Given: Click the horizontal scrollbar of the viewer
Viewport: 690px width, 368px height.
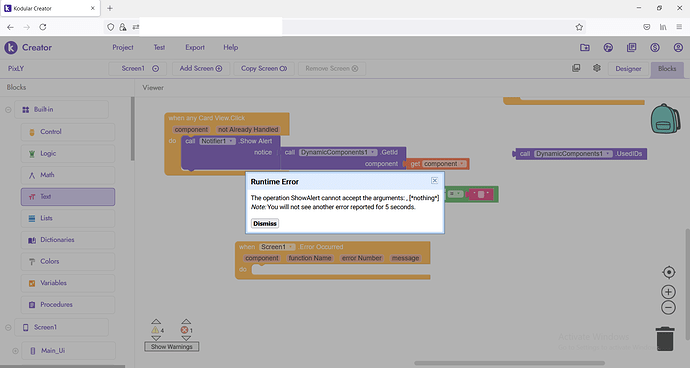Looking at the screenshot, I should pos(509,363).
